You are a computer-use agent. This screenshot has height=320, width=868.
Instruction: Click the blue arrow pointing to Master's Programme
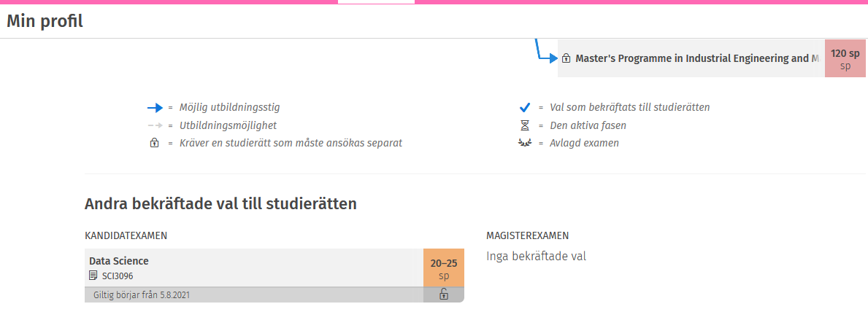546,57
